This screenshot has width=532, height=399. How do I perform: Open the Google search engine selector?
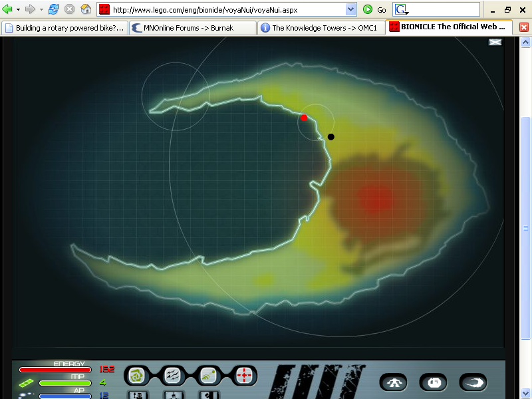(x=402, y=10)
